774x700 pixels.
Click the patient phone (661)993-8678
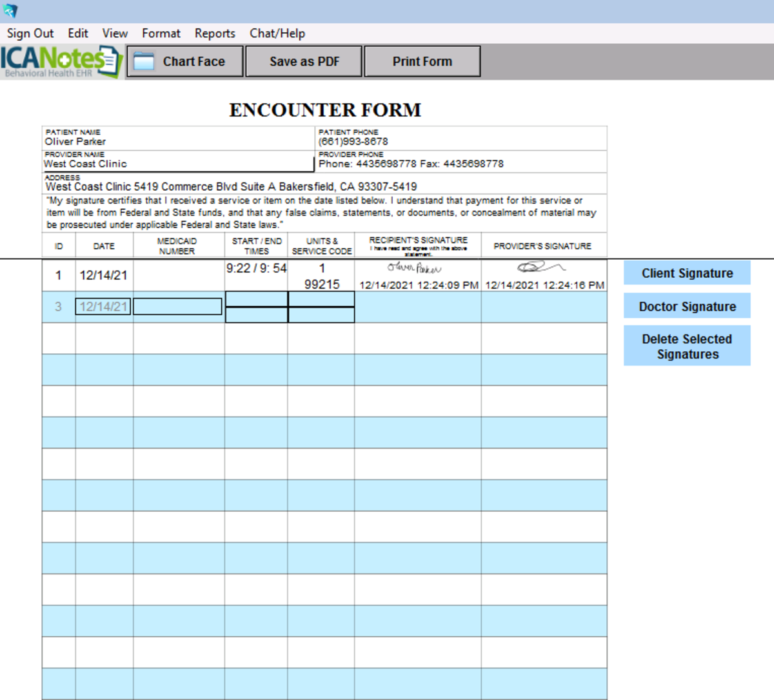tap(353, 142)
